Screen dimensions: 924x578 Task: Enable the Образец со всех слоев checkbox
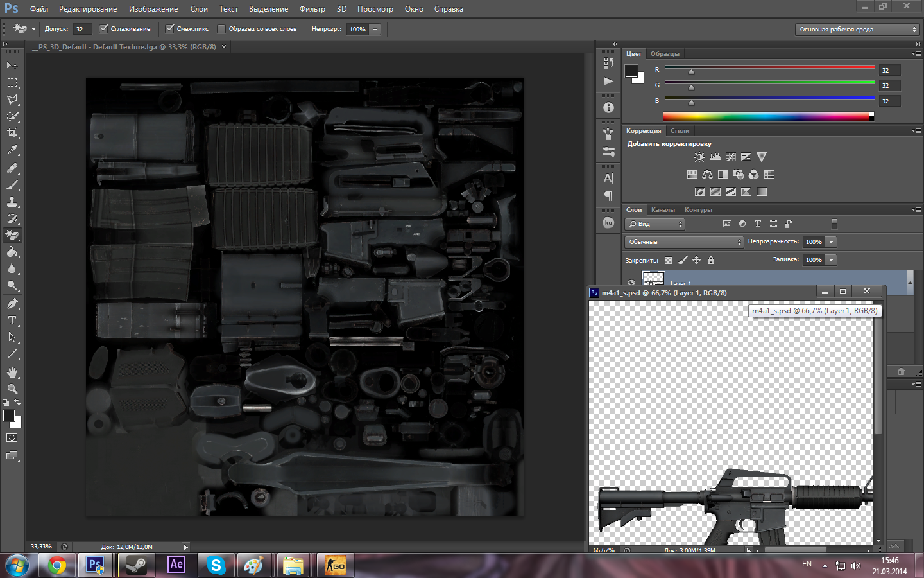[x=221, y=29]
